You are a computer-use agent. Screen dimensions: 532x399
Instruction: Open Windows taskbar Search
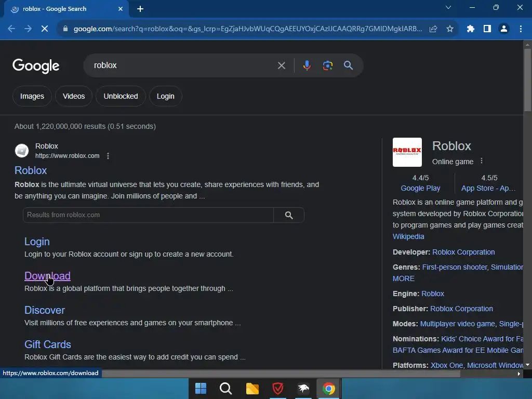tap(225, 388)
